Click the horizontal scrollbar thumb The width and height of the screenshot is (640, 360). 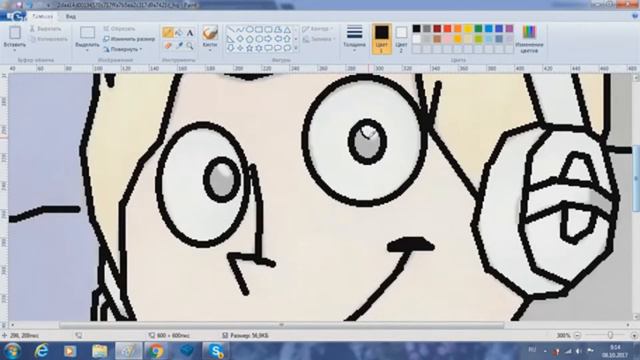click(282, 325)
